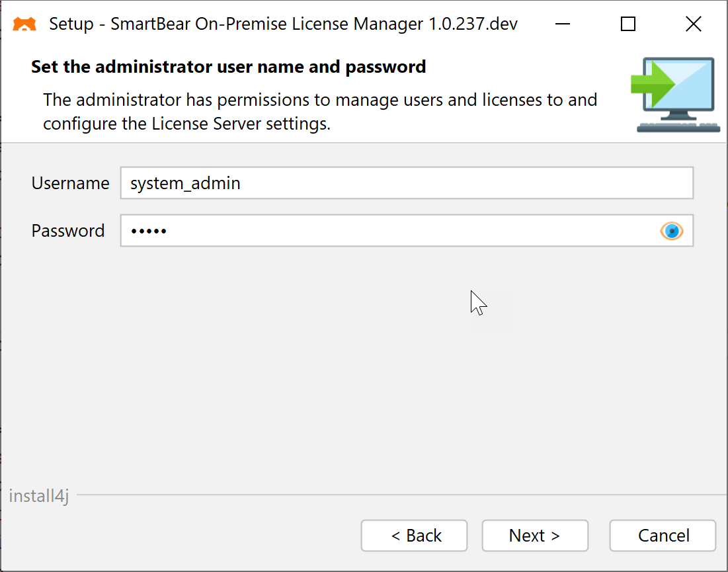The image size is (728, 572).
Task: Click the Username label
Action: [70, 183]
